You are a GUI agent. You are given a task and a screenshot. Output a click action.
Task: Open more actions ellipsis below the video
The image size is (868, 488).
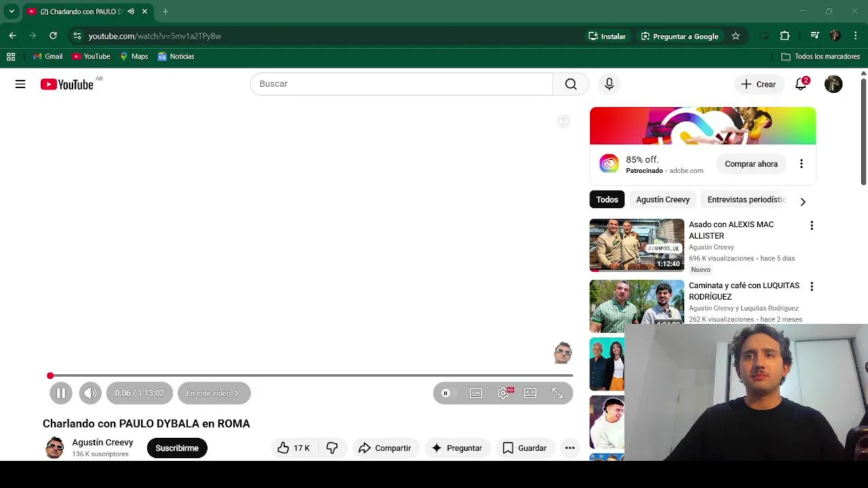[570, 448]
